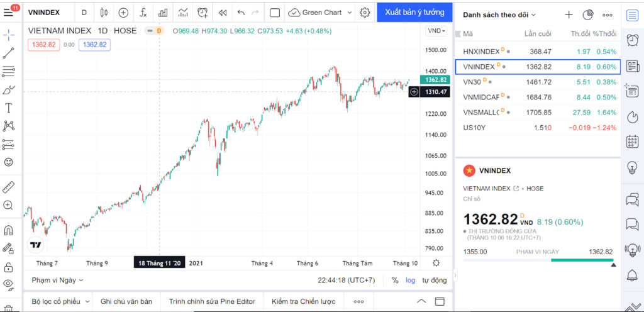
Task: Toggle percent scale mode
Action: (x=395, y=281)
